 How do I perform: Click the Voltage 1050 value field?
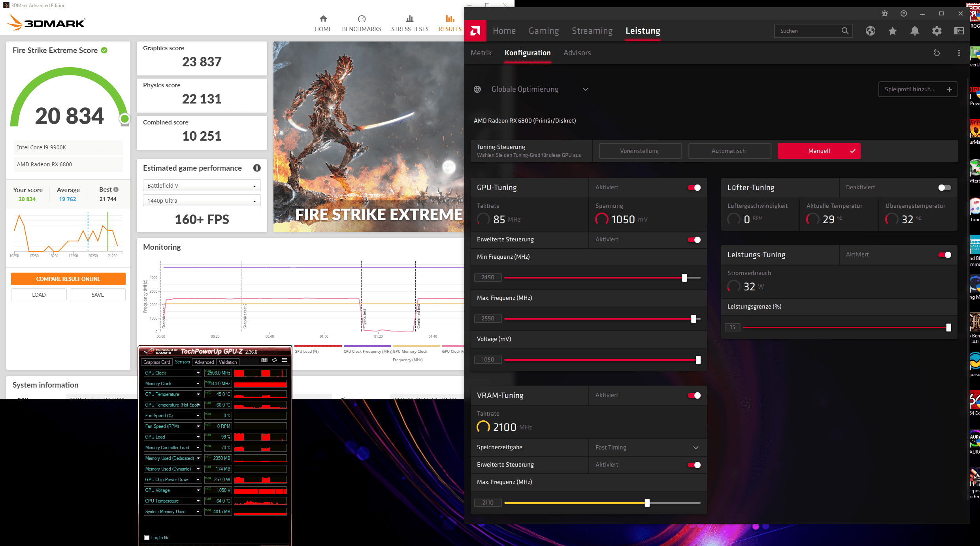click(x=488, y=360)
